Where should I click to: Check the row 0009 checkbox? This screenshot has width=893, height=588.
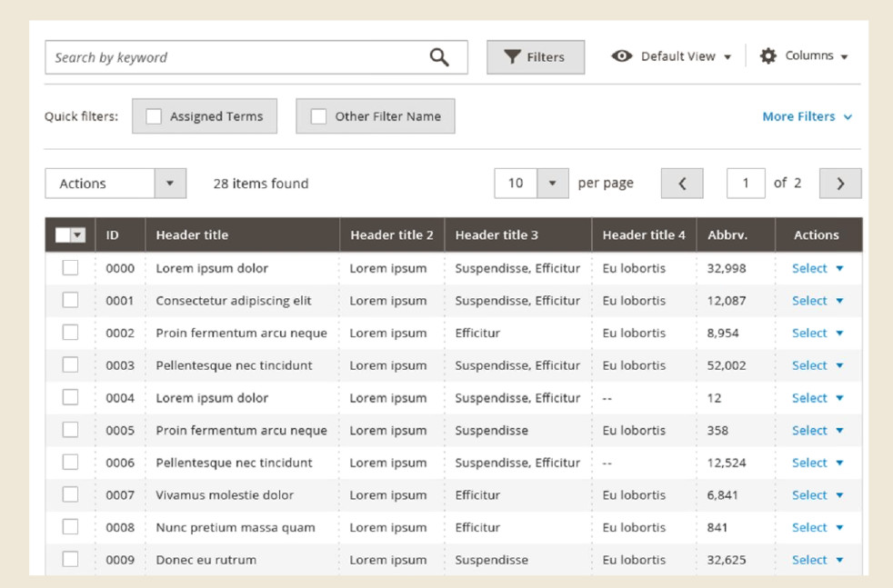(x=70, y=560)
